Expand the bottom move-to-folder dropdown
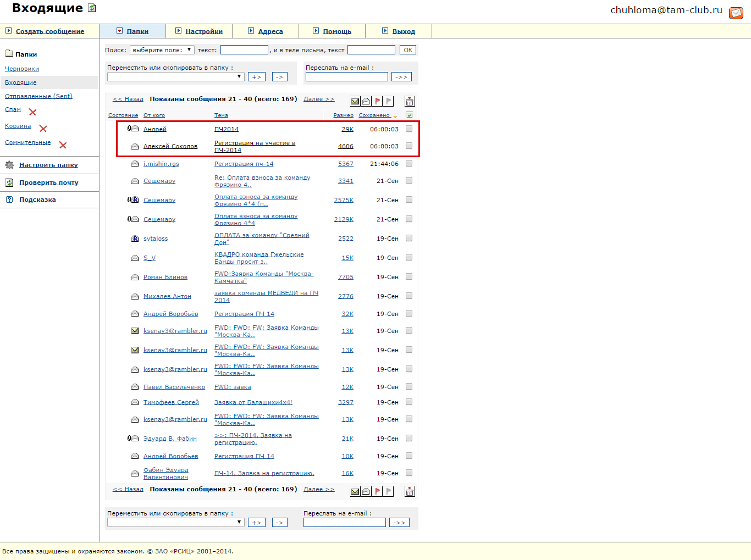Viewport: 751px width, 560px height. pyautogui.click(x=175, y=522)
